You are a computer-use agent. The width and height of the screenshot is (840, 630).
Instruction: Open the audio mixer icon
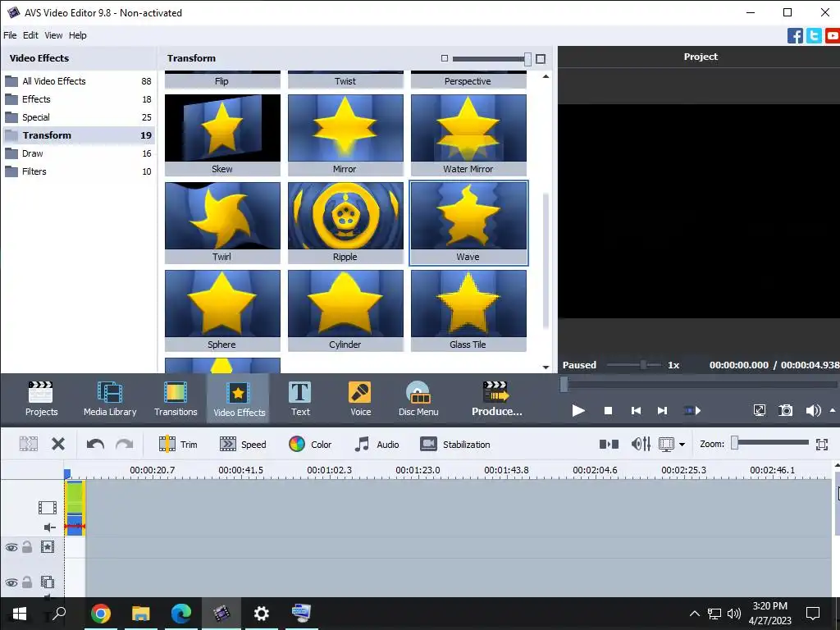click(x=641, y=444)
